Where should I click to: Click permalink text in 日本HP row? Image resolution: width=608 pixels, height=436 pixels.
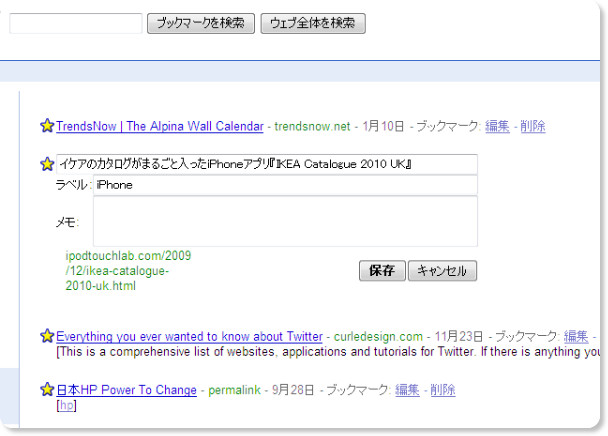click(x=234, y=390)
